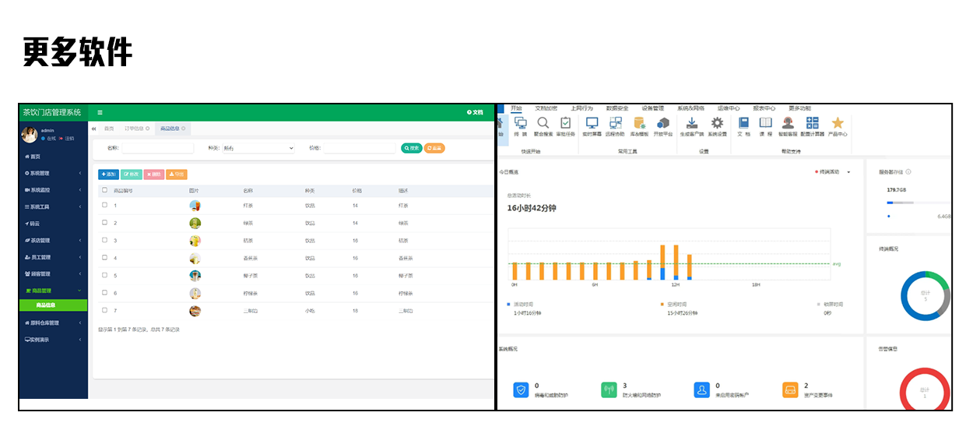Click the 聚合搜索 magnifier icon
The width and height of the screenshot is (980, 430).
(x=543, y=124)
